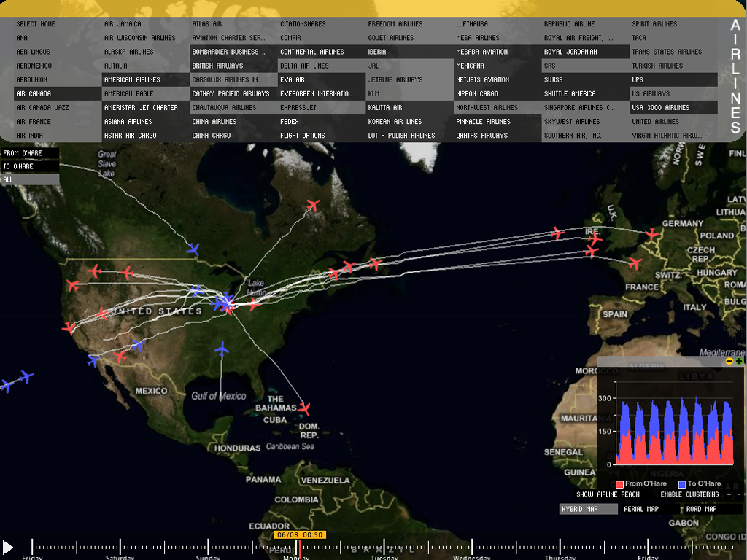Image resolution: width=747 pixels, height=560 pixels.
Task: Click the blue plane near Great Slave Lake route
Action: (x=193, y=249)
